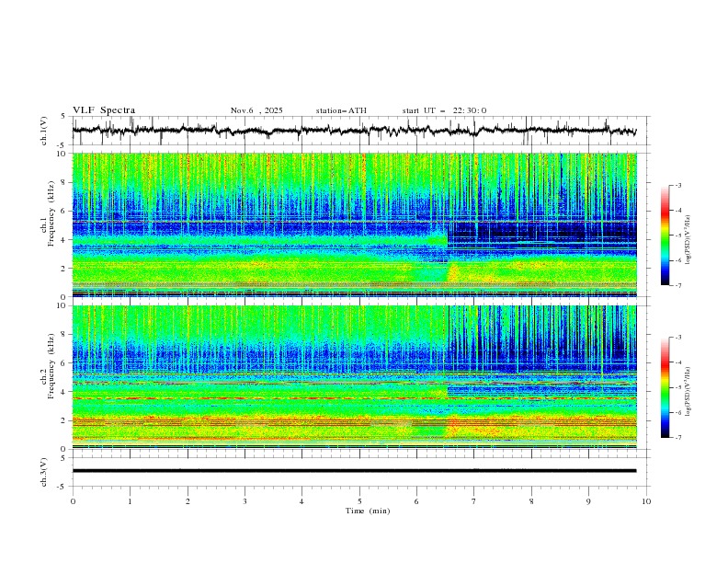
Task: Click the "5" tick on the Time axis
Action: coord(359,501)
